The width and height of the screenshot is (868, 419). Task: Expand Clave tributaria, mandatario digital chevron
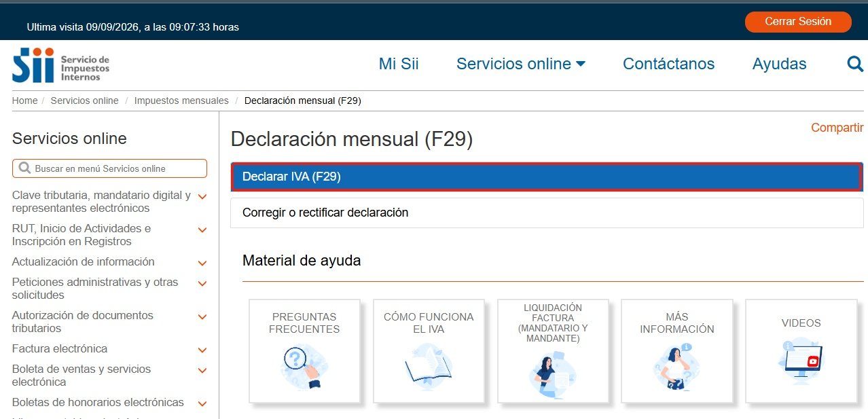coord(202,197)
